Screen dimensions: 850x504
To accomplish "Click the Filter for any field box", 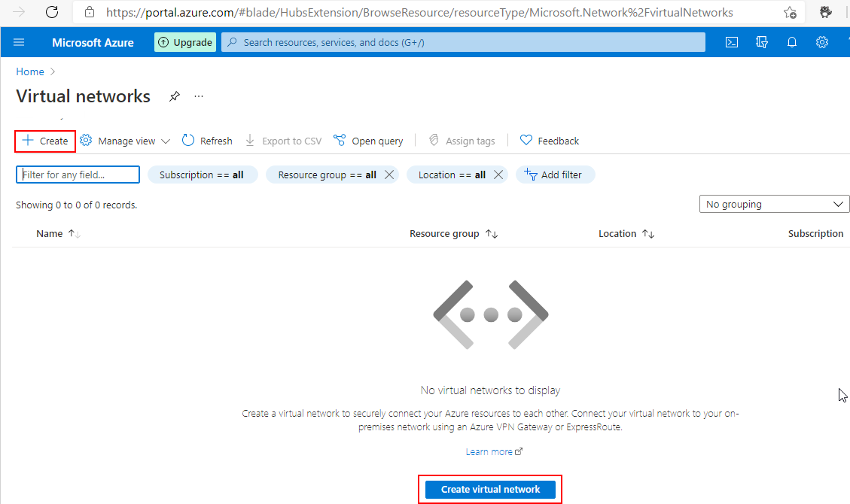I will pyautogui.click(x=78, y=175).
